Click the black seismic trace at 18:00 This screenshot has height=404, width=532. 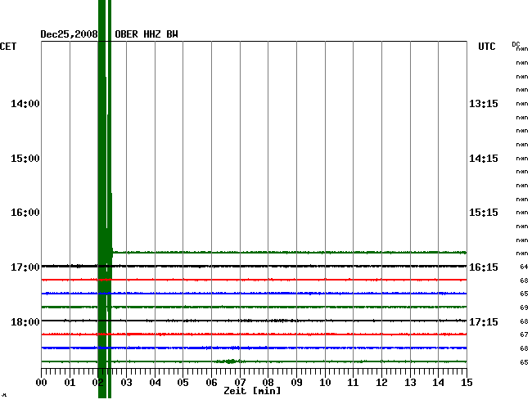(254, 321)
